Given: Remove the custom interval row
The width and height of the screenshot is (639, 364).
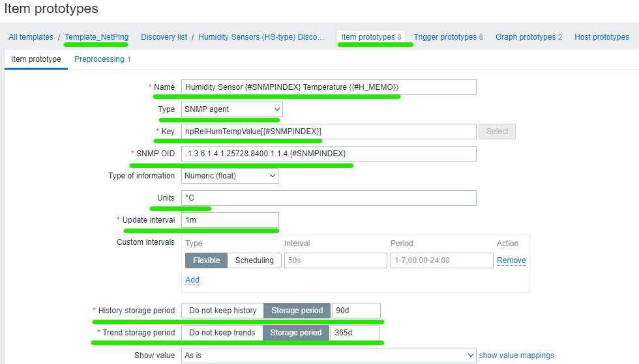Looking at the screenshot, I should [x=511, y=260].
